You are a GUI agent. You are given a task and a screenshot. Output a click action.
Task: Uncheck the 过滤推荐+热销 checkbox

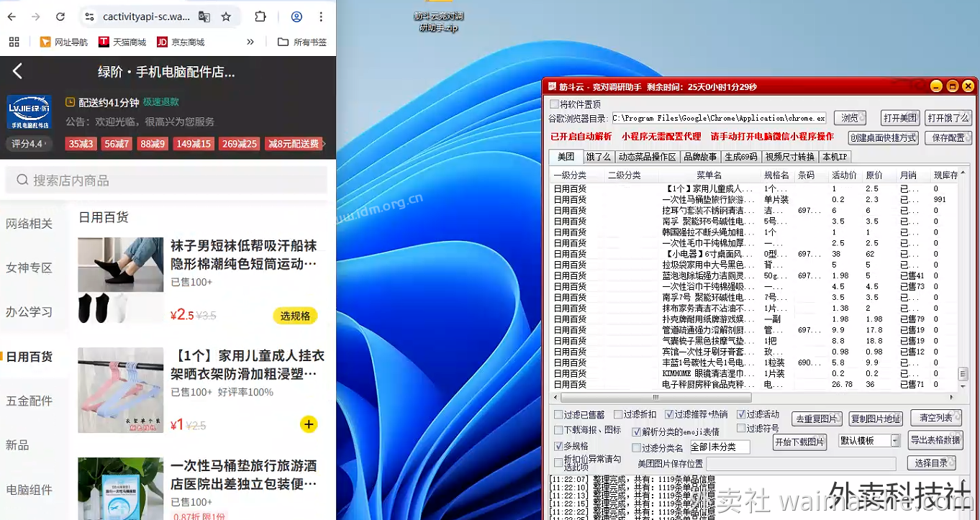[x=669, y=414]
